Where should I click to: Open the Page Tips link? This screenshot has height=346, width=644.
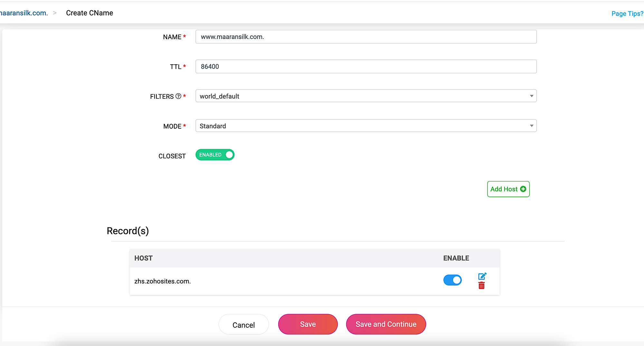[627, 14]
